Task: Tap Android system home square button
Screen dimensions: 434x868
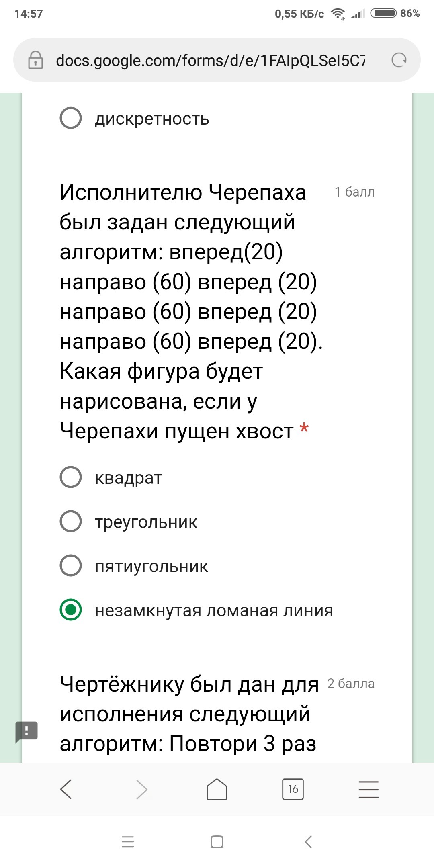Action: [217, 841]
